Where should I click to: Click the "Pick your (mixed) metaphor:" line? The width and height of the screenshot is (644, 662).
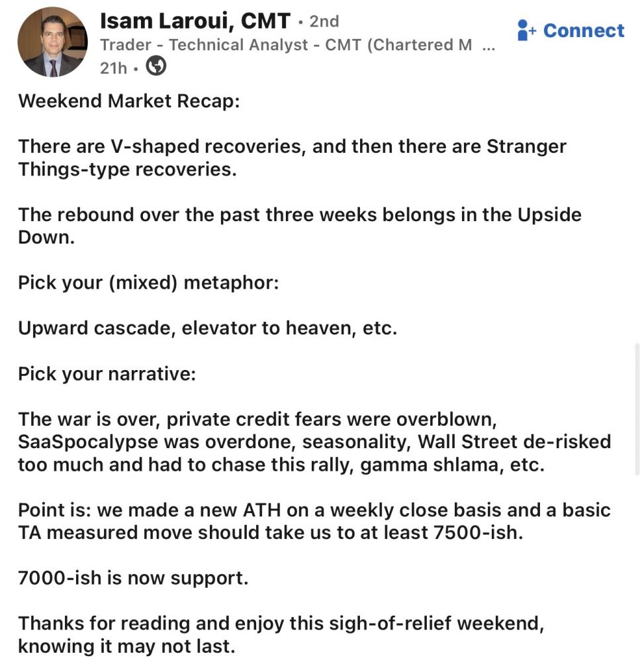tap(149, 283)
